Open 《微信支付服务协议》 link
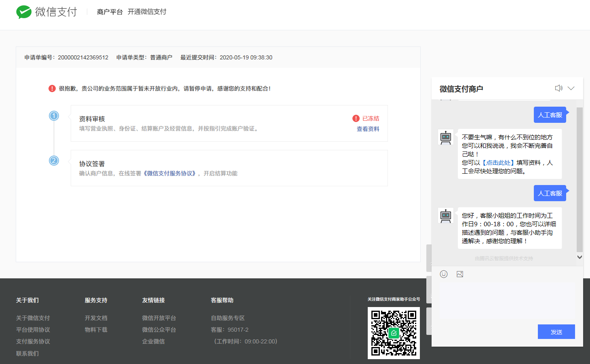Image resolution: width=590 pixels, height=364 pixels. 170,173
